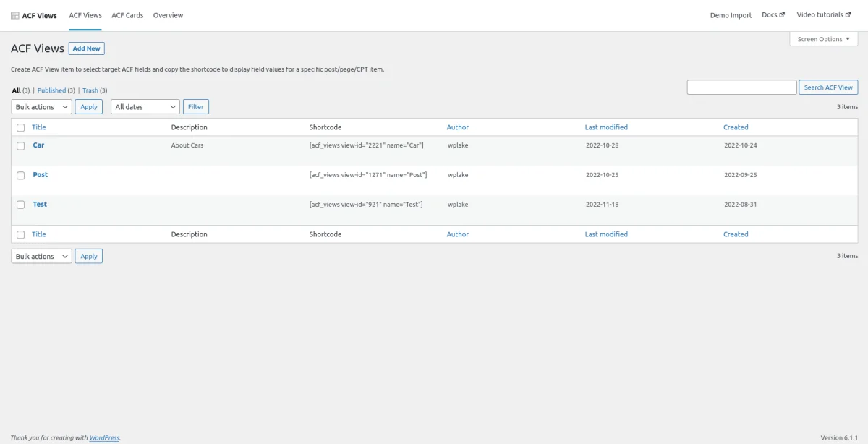
Task: Open the top Bulk actions dropdown
Action: pos(41,107)
